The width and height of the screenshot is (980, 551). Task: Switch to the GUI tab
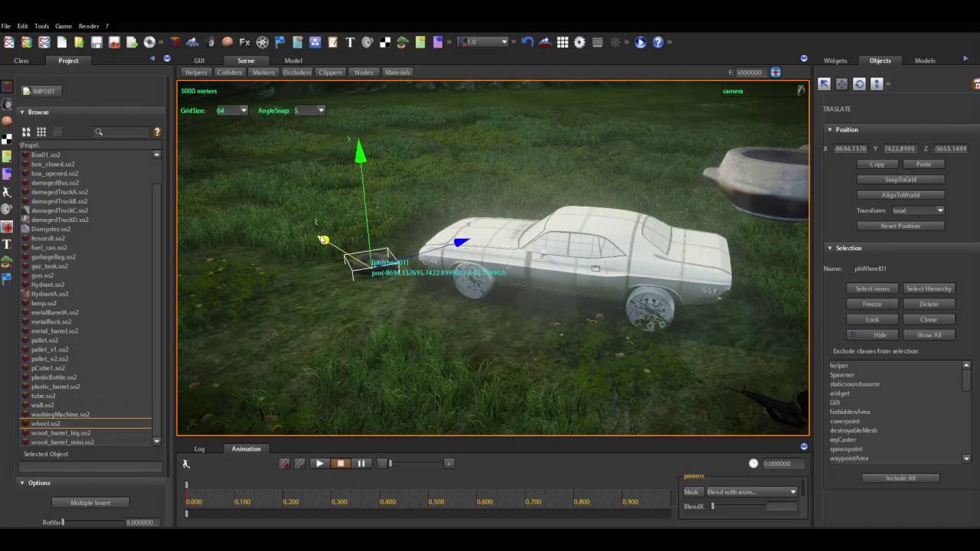pos(199,60)
